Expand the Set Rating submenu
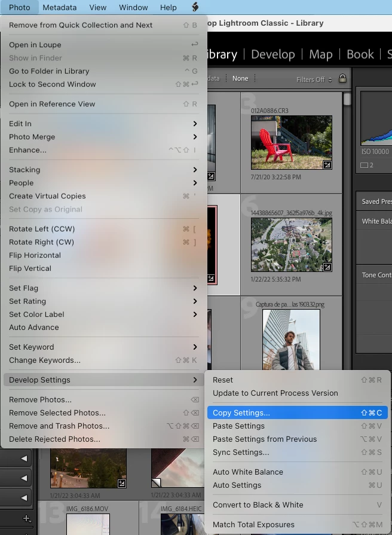Image resolution: width=392 pixels, height=535 pixels. tap(103, 301)
